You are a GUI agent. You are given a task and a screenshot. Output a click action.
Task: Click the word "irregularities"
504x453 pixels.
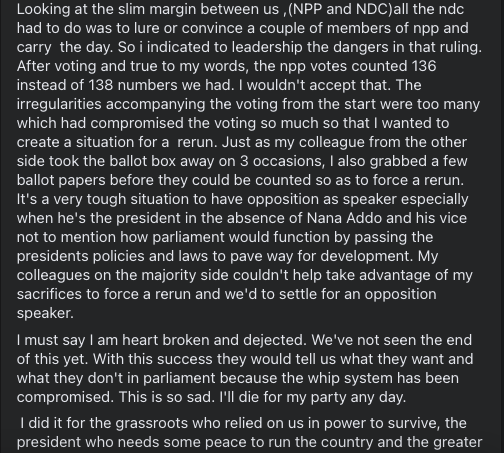pyautogui.click(x=59, y=105)
